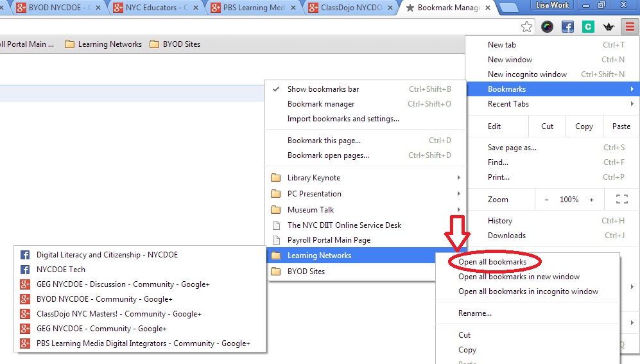Toggle the Chrome hamburger menu button
The width and height of the screenshot is (640, 364).
tap(630, 27)
